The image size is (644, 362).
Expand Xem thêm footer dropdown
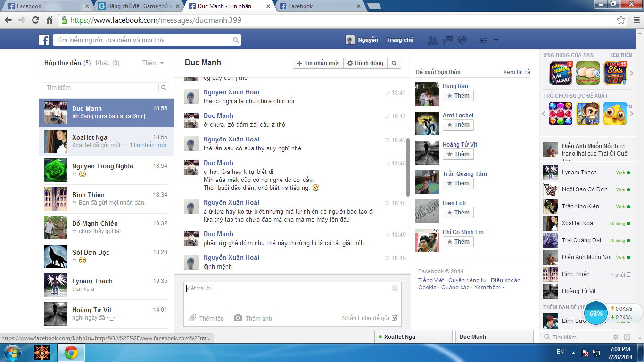[x=489, y=288]
